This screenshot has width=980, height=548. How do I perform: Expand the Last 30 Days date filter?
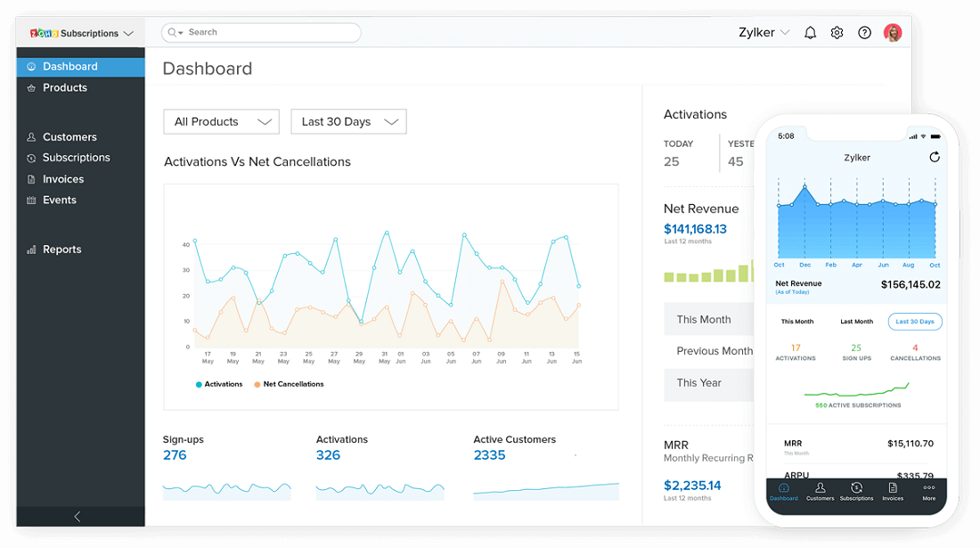click(x=348, y=121)
